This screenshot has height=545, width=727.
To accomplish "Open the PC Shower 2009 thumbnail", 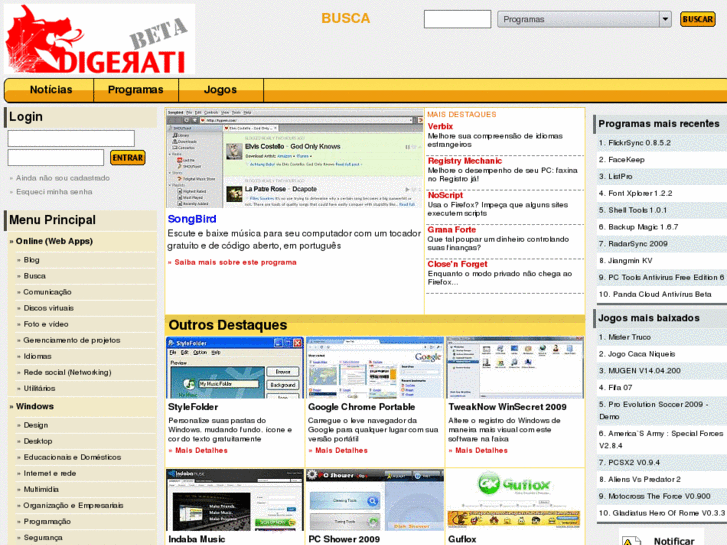I will (375, 500).
